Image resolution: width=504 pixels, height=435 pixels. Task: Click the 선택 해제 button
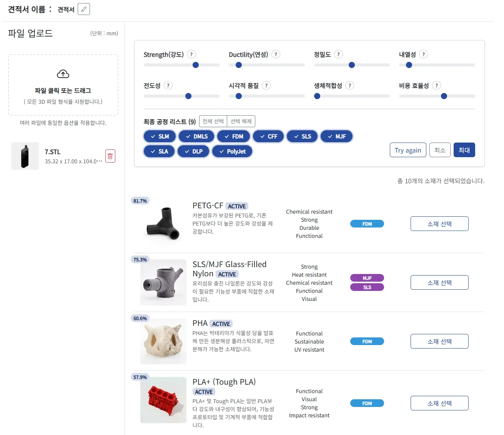[241, 121]
